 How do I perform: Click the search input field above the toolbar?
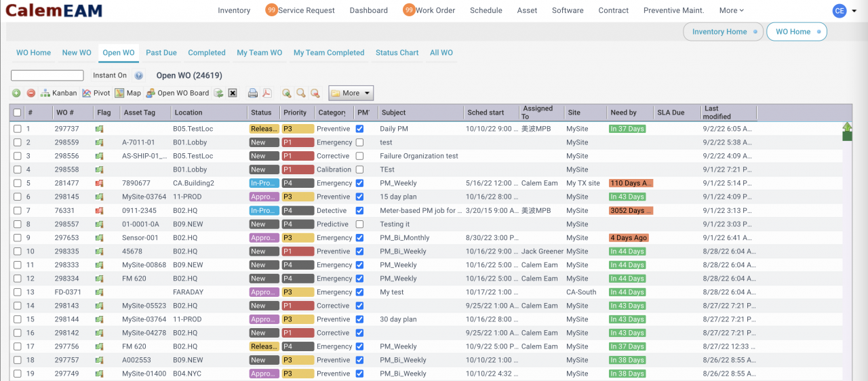coord(47,75)
